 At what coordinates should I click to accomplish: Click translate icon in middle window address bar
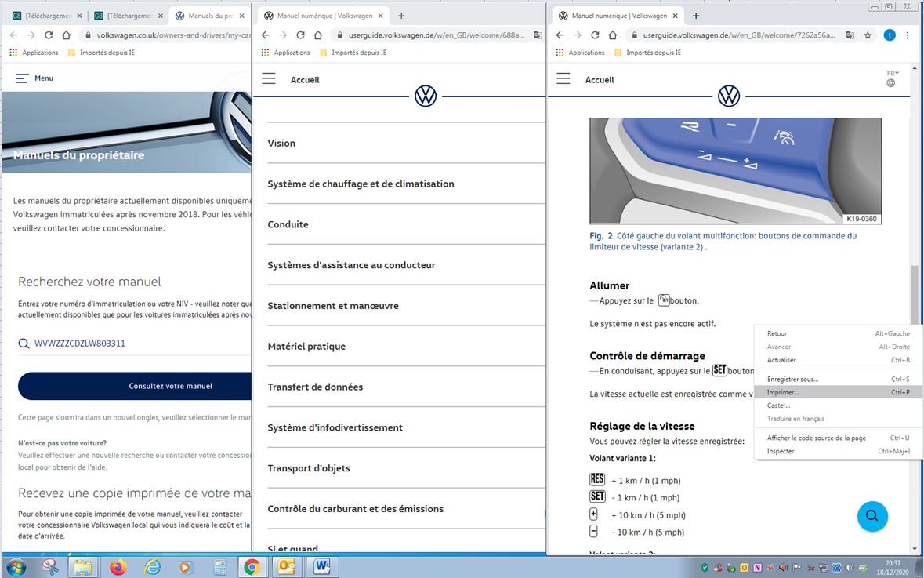click(x=538, y=35)
